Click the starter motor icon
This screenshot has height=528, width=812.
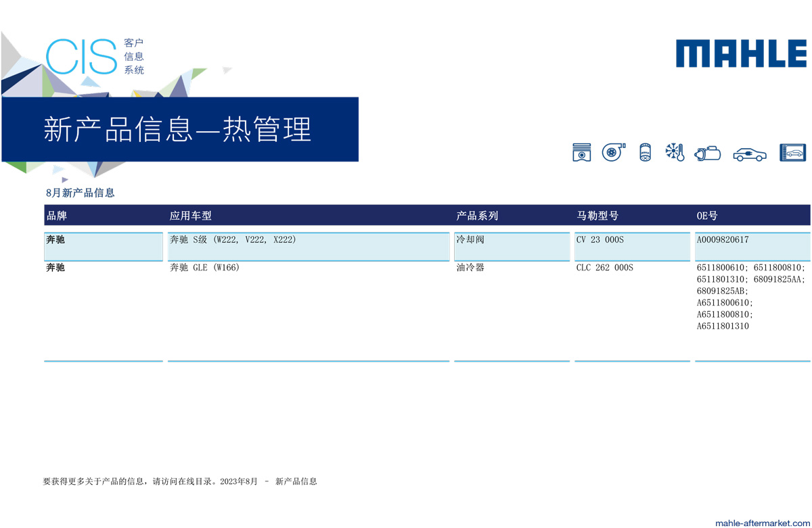click(x=708, y=153)
